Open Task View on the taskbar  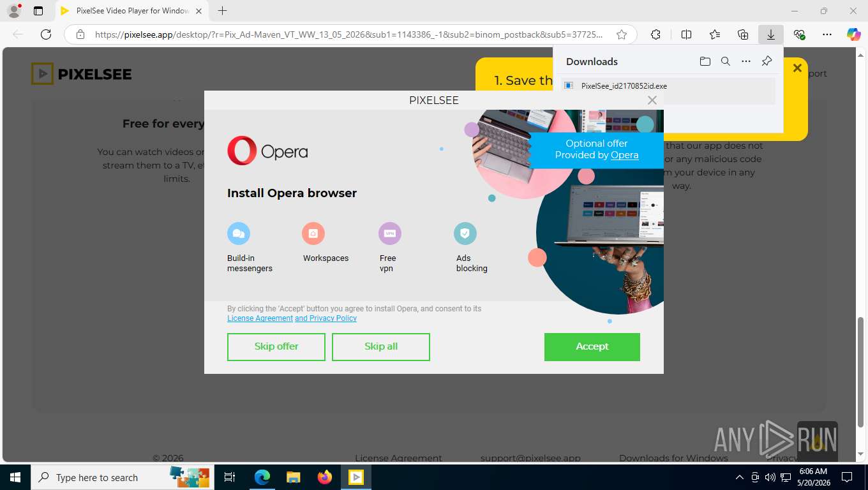pyautogui.click(x=230, y=477)
